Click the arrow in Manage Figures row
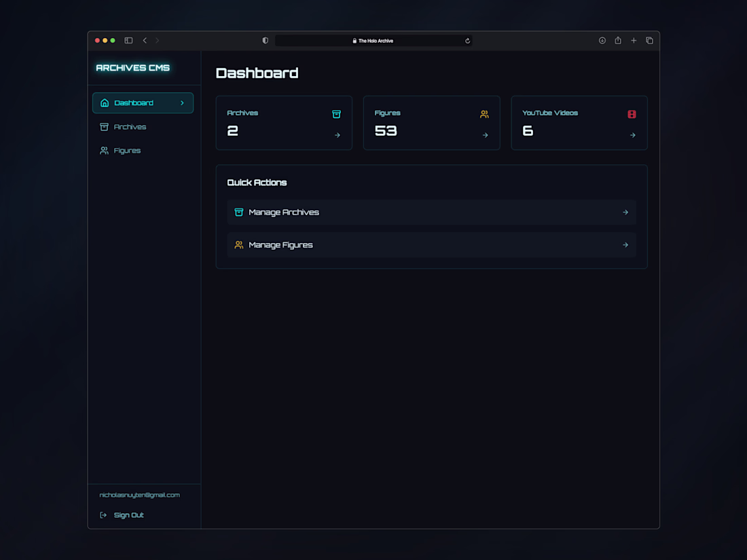This screenshot has height=560, width=747. 625,245
